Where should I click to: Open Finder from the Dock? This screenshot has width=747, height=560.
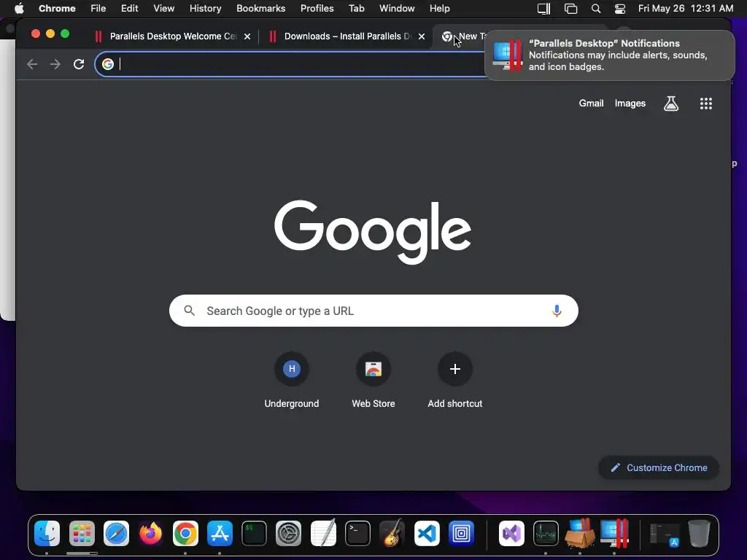[47, 533]
